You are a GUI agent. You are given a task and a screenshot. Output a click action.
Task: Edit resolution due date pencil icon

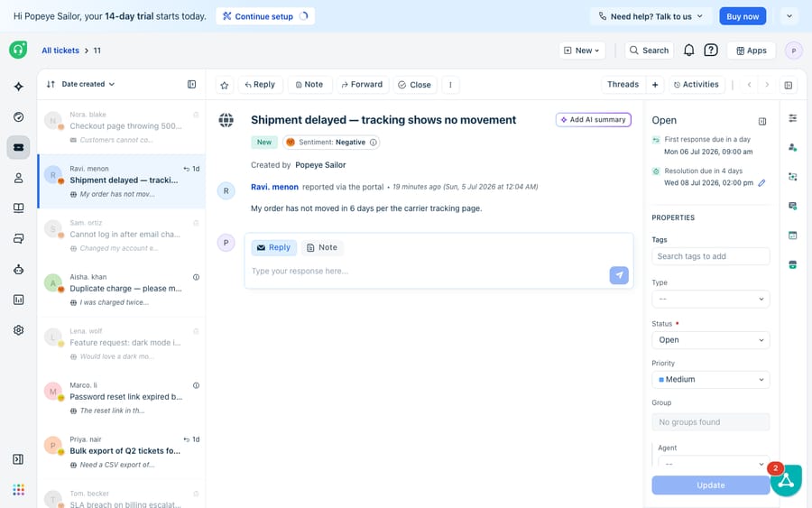(761, 183)
